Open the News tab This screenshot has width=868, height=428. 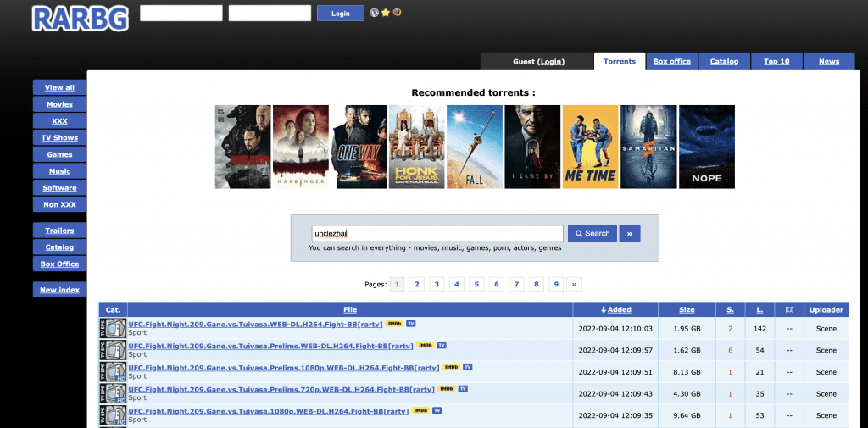(x=829, y=62)
